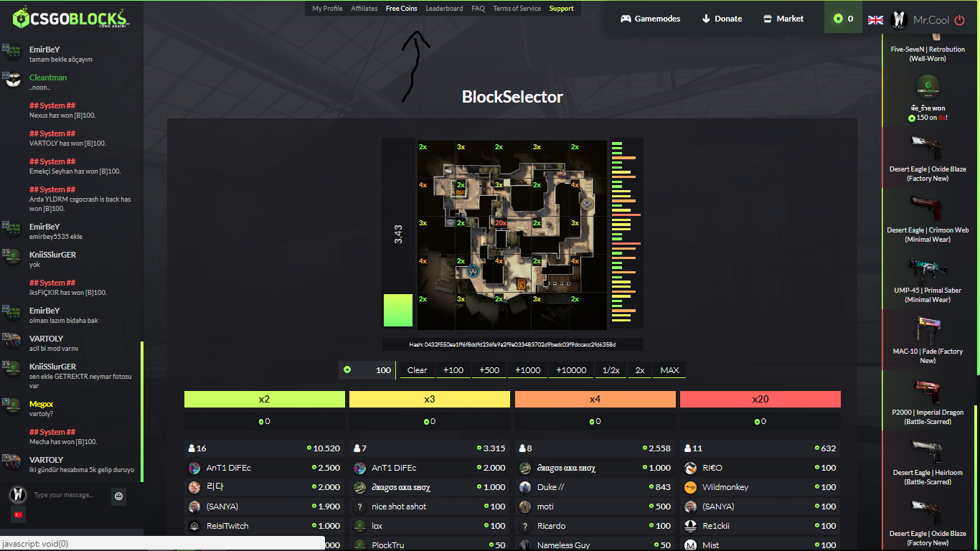
Task: Click RI€O's avatar in x20 list
Action: pos(690,468)
